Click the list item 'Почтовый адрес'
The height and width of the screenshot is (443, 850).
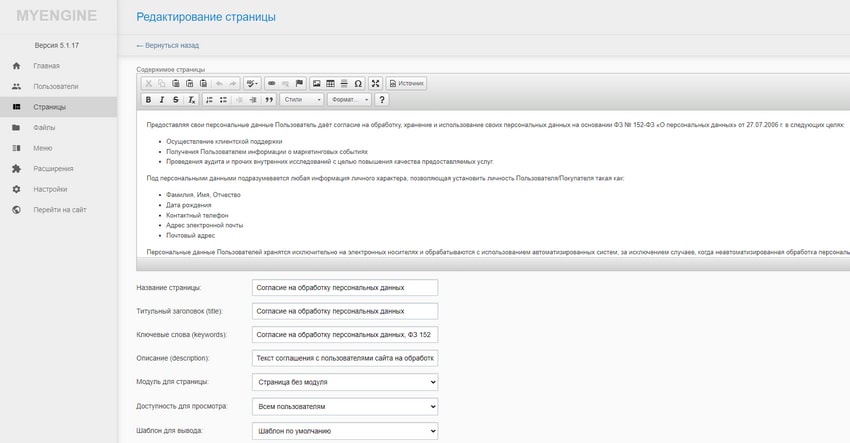click(190, 235)
